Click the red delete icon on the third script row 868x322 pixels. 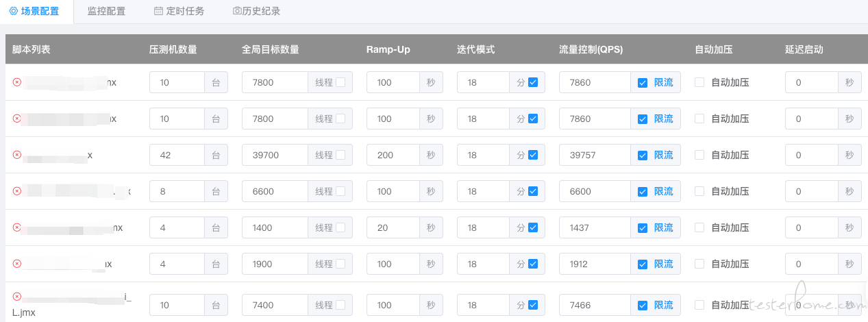point(16,155)
